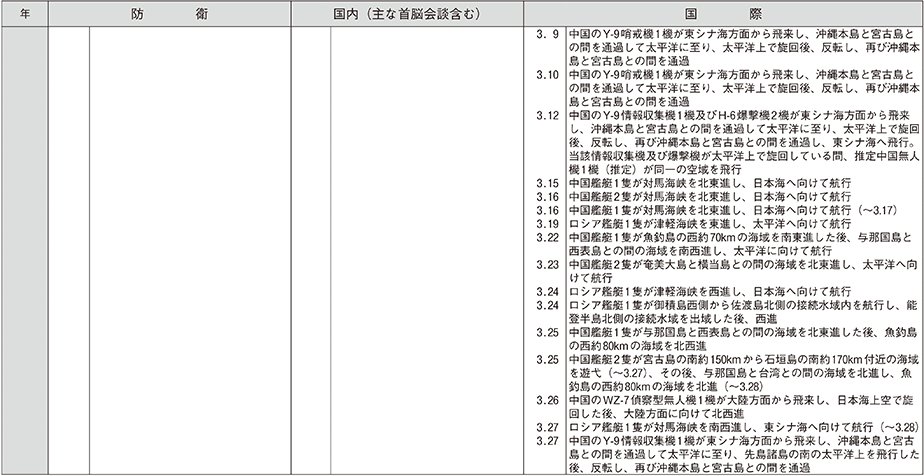
Task: Select the 3.10 Y-9哨戒機 event text
Action: [744, 88]
